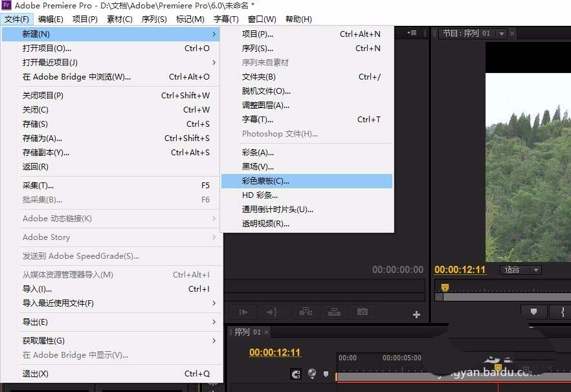This screenshot has height=392, width=571.
Task: Click the set Encore chapter marker disc icon
Action: pos(312,374)
